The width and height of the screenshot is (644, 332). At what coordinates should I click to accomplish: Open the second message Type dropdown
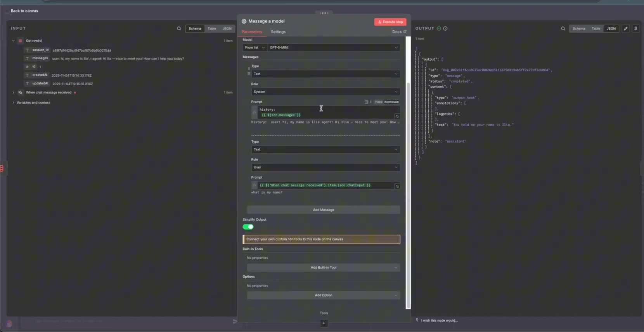pos(325,150)
